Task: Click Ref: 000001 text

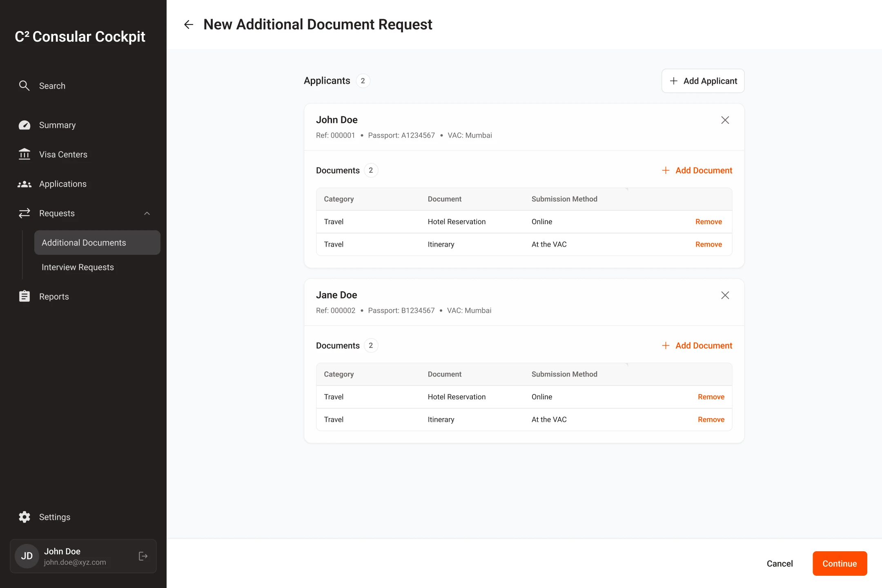Action: 335,135
